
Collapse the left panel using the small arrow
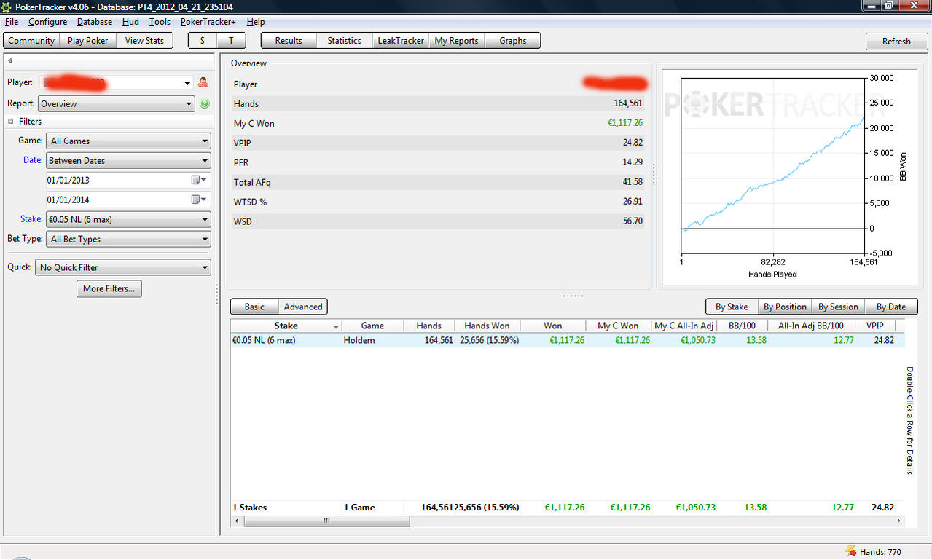click(10, 61)
